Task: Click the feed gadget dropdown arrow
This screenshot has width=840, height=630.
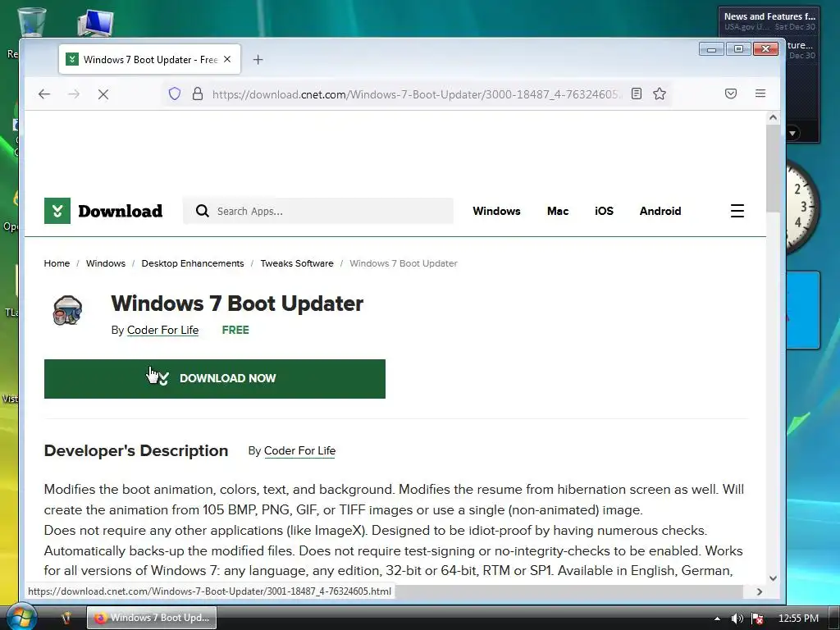Action: point(792,133)
